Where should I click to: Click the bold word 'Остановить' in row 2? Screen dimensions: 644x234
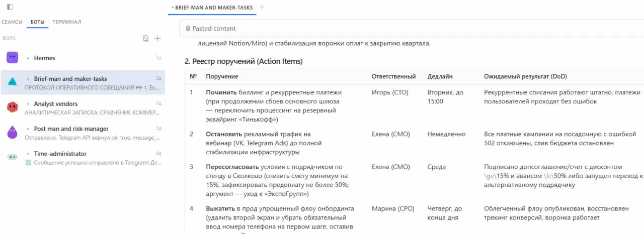click(x=224, y=134)
